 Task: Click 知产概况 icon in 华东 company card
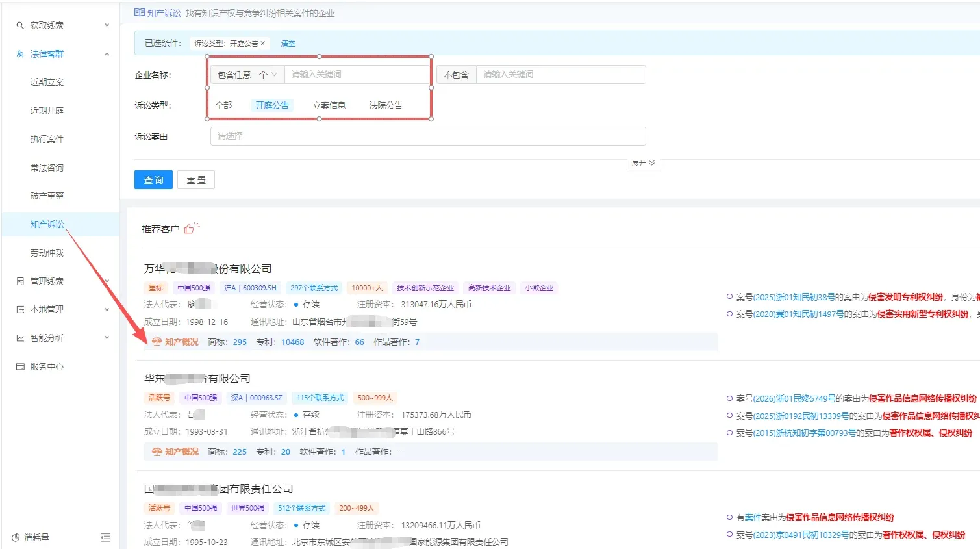(x=157, y=452)
